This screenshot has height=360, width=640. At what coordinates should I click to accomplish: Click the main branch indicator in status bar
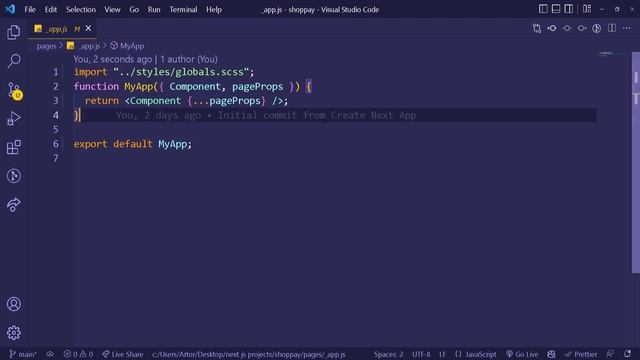(23, 354)
